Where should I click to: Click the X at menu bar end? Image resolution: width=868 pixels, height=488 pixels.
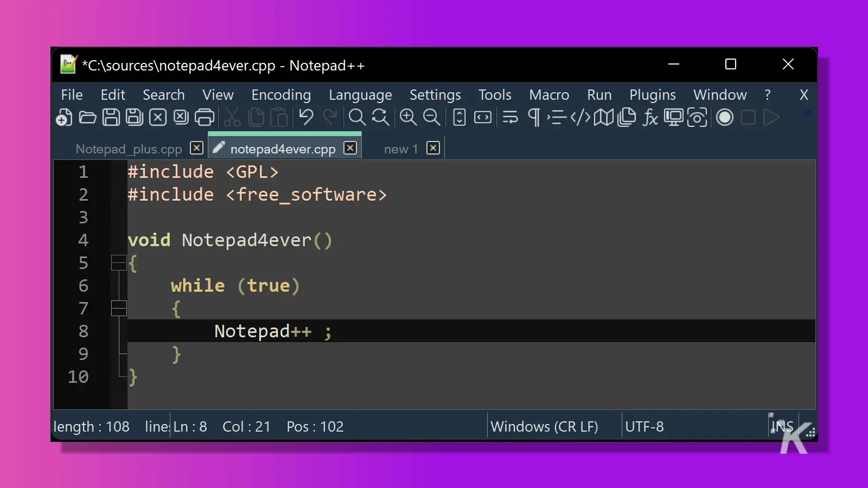804,95
